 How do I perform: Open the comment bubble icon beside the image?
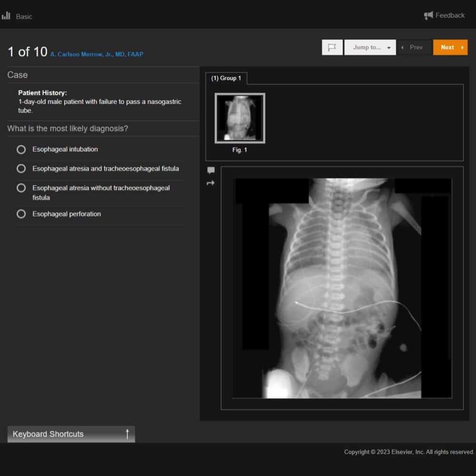point(211,170)
